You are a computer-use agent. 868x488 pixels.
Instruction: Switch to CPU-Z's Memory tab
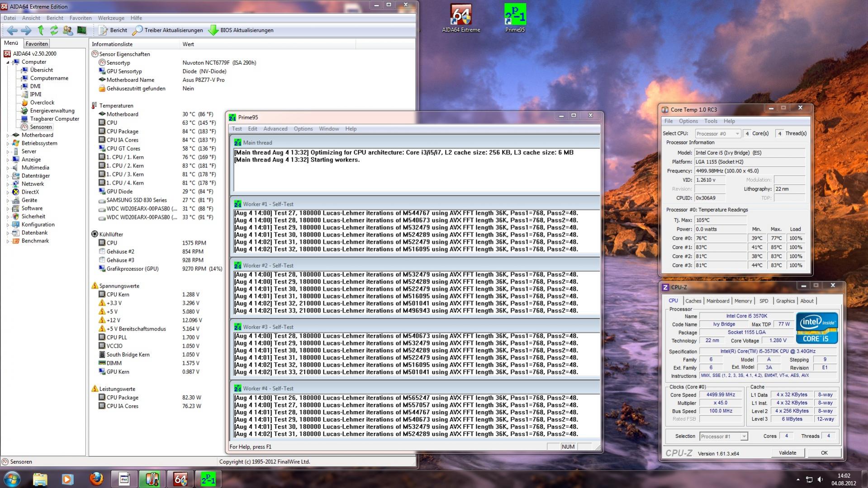[x=743, y=301]
